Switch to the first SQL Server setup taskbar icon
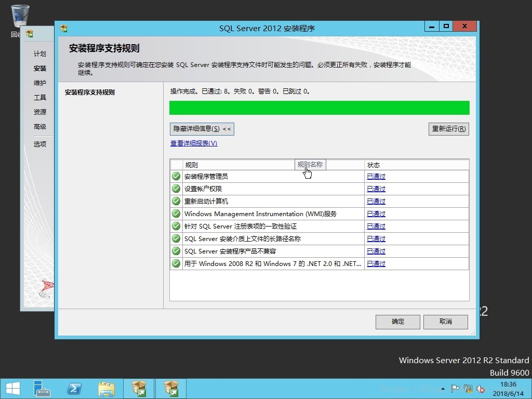532x399 pixels. (139, 389)
